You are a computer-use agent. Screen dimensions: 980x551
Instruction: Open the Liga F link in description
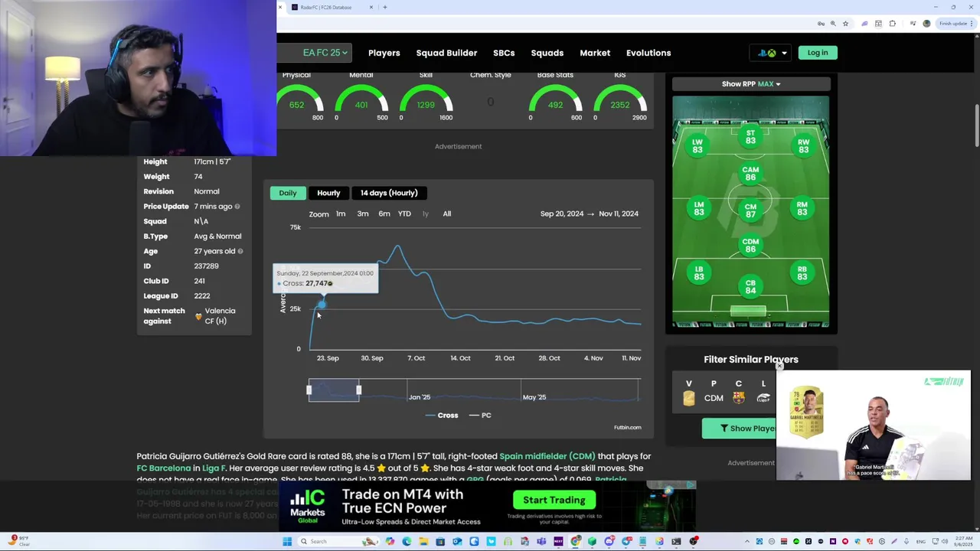(214, 468)
